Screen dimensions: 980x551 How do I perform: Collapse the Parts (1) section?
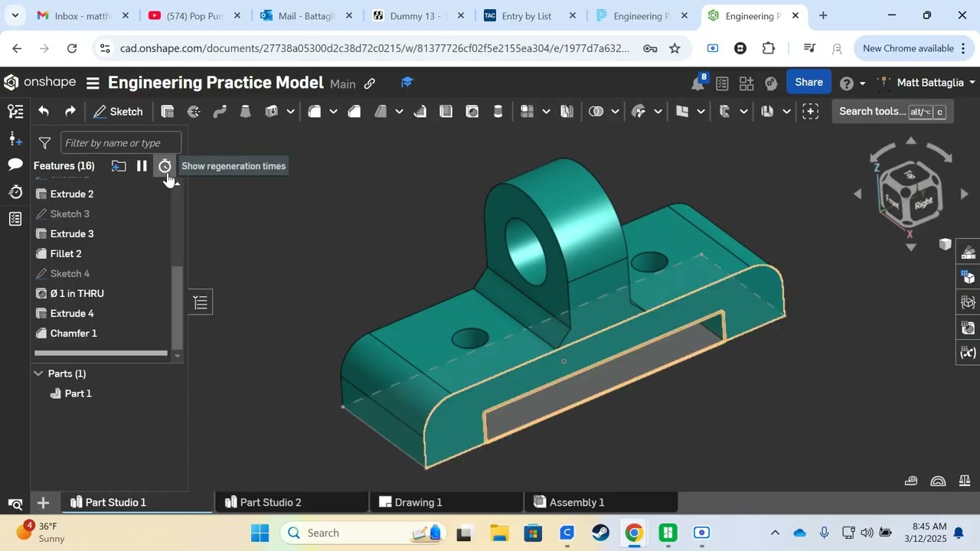38,373
